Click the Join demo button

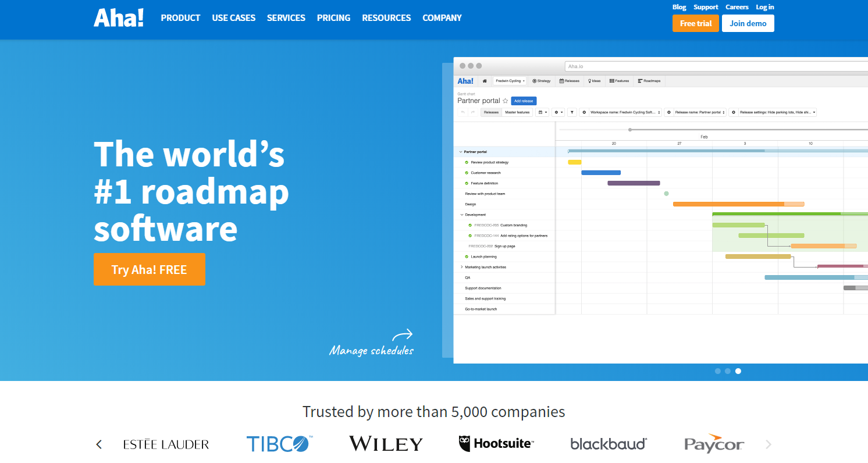(x=748, y=23)
